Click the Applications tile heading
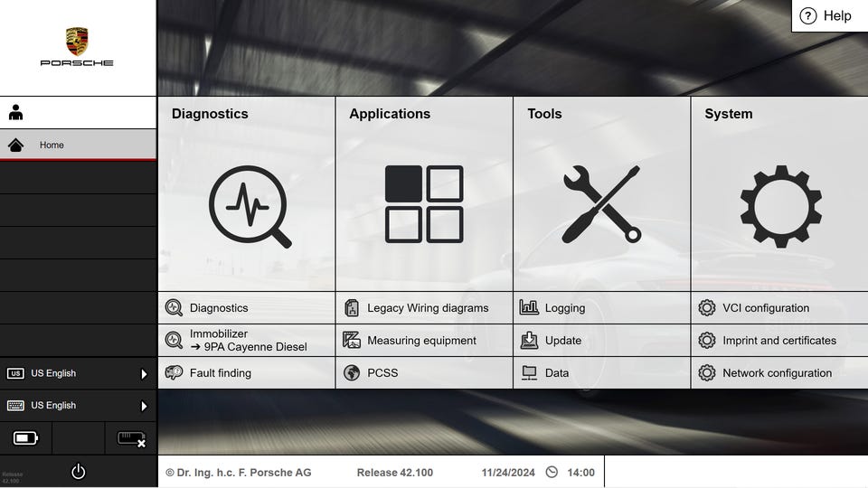Viewport: 868px width, 488px height. 390,114
